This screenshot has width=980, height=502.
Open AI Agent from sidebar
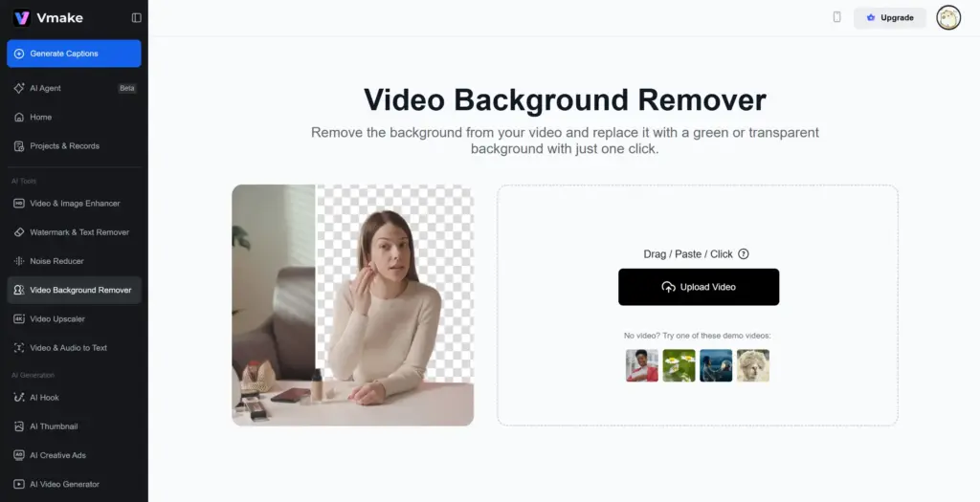74,88
